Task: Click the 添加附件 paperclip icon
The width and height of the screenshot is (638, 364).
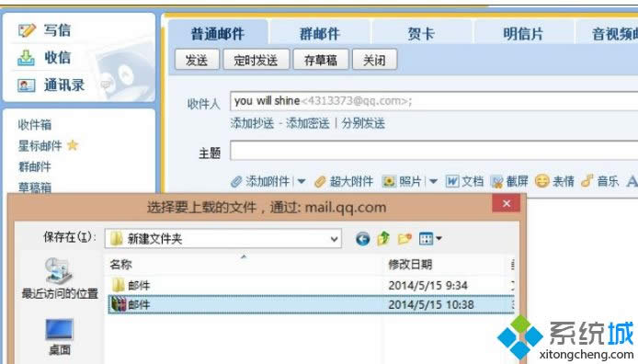Action: pos(236,181)
